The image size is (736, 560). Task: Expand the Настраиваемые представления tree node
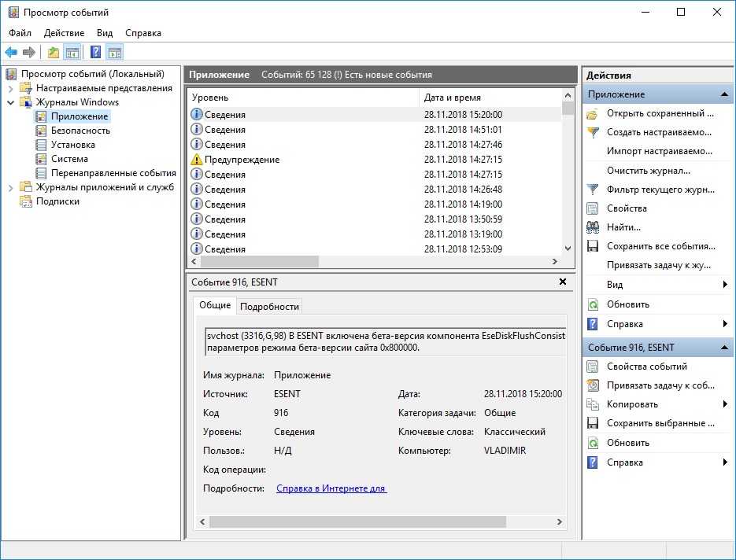[x=11, y=88]
